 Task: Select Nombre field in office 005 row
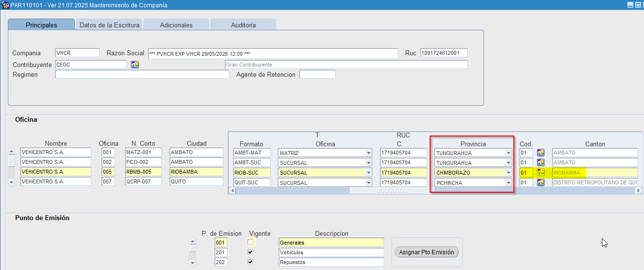56,172
